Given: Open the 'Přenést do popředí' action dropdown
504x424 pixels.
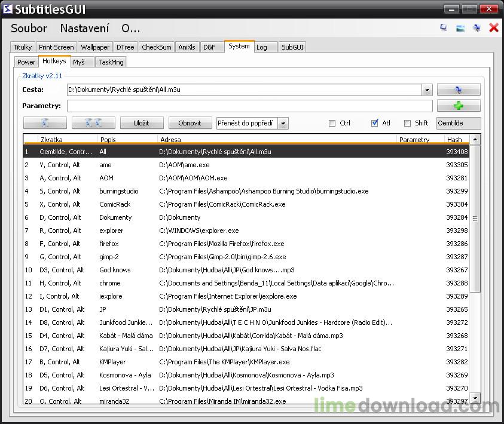Looking at the screenshot, I should [283, 123].
